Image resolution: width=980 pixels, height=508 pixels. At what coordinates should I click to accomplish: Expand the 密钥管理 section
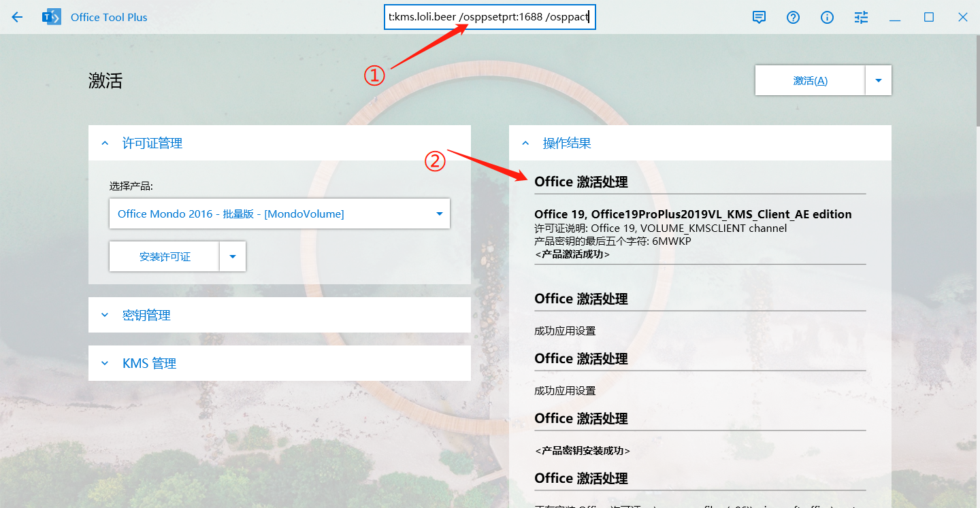(x=105, y=316)
